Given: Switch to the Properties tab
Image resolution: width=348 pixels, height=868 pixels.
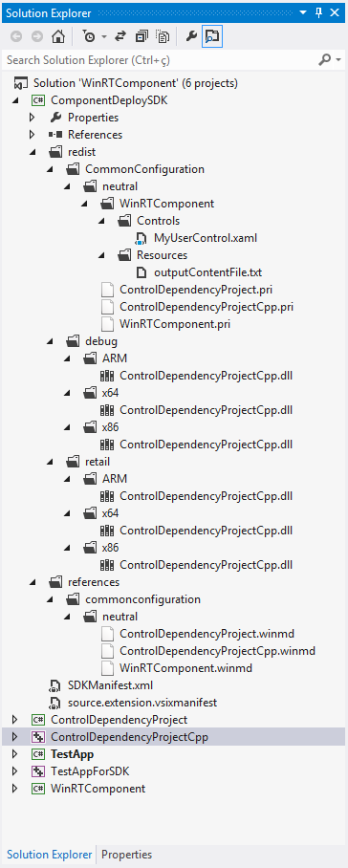Looking at the screenshot, I should coord(127,855).
